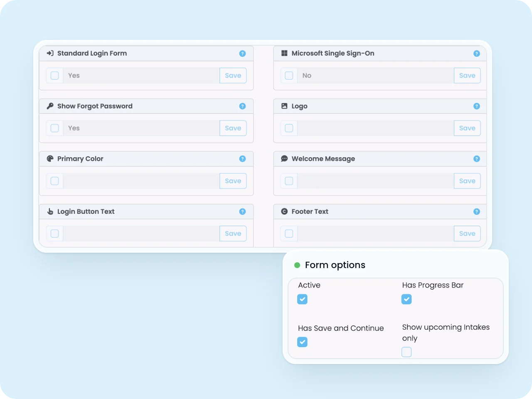
Task: Open help for Footer Text
Action: (x=477, y=212)
